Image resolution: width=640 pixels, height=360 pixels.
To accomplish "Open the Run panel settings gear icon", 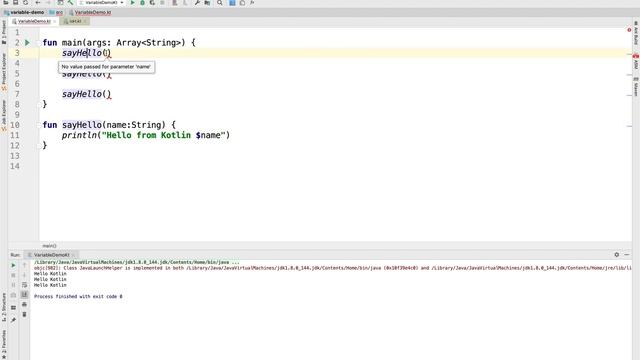I will [x=616, y=254].
